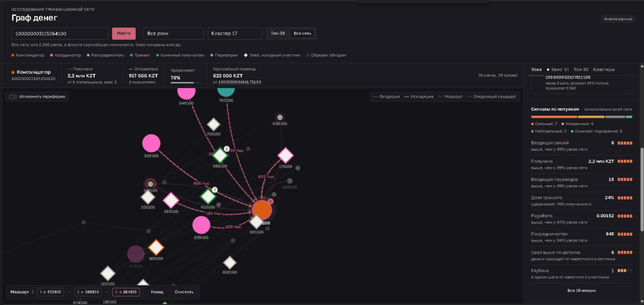Click orange-bordered diamond node 566100
This screenshot has width=644, height=305.
(156, 248)
